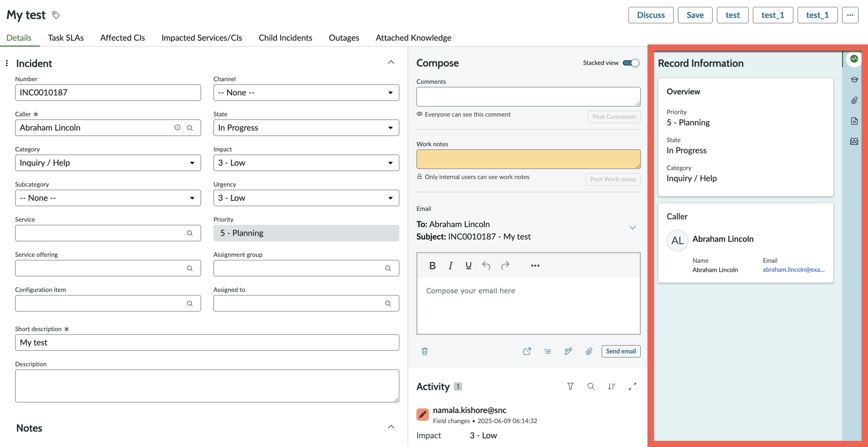Click the Send email button
Screen dimensions: 868x447
click(621, 351)
